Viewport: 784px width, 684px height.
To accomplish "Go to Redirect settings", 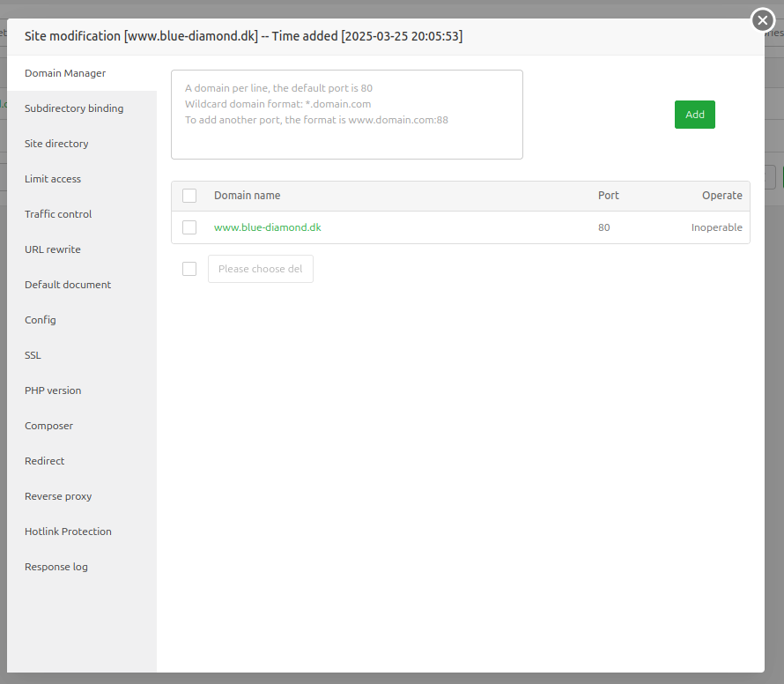I will coord(82,461).
